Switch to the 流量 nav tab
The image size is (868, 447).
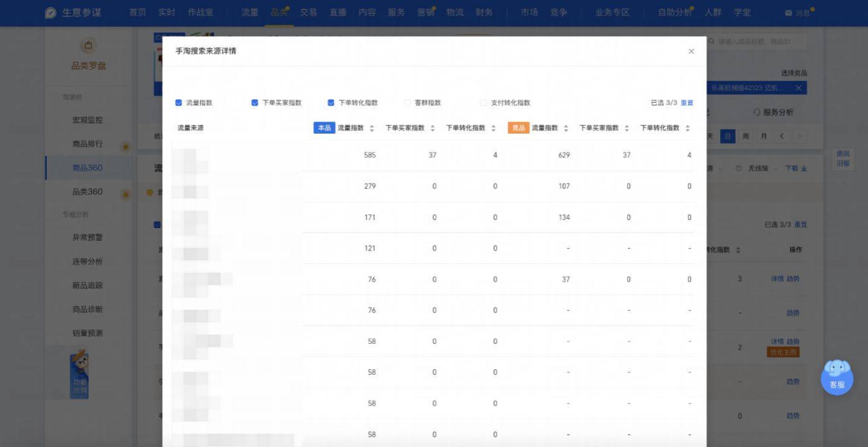[x=250, y=12]
